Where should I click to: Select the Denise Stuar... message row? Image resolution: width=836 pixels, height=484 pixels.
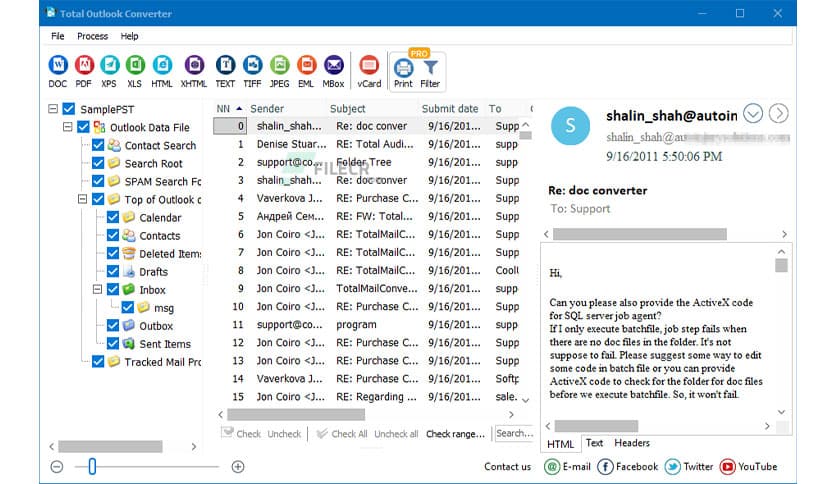pos(367,144)
